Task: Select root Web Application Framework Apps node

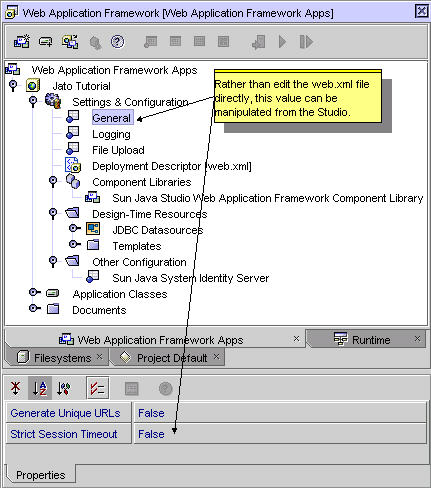Action: [114, 70]
